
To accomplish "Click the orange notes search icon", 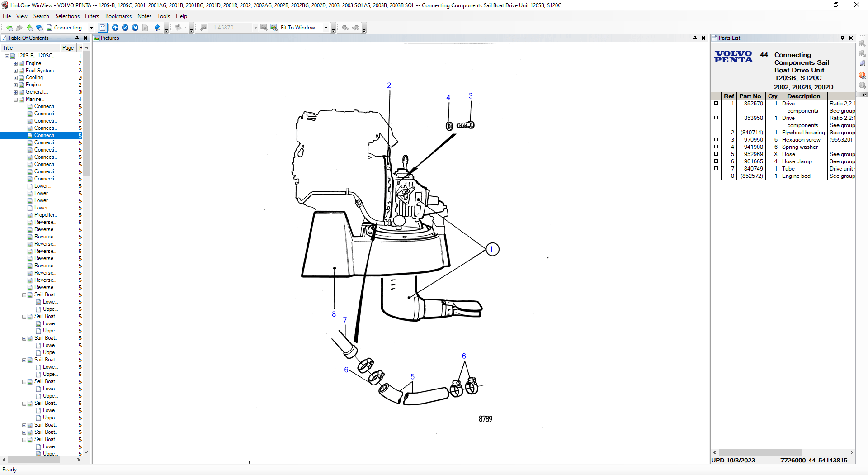I will (x=863, y=76).
